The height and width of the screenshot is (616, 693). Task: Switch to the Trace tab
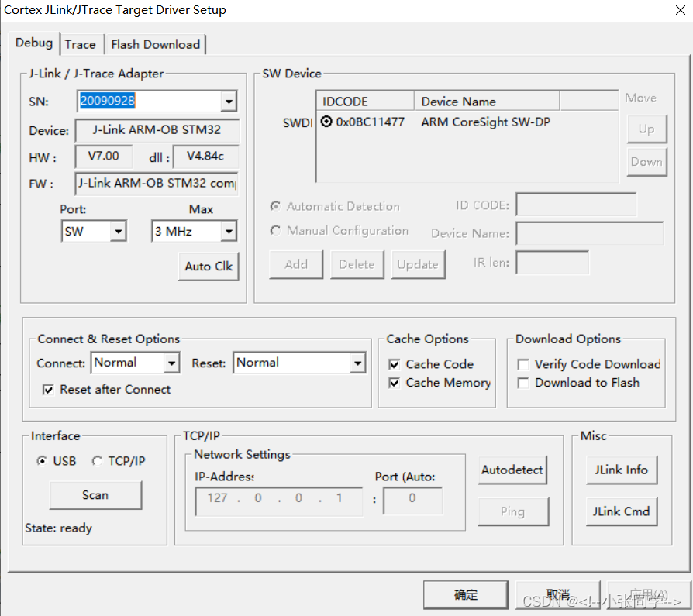[81, 45]
